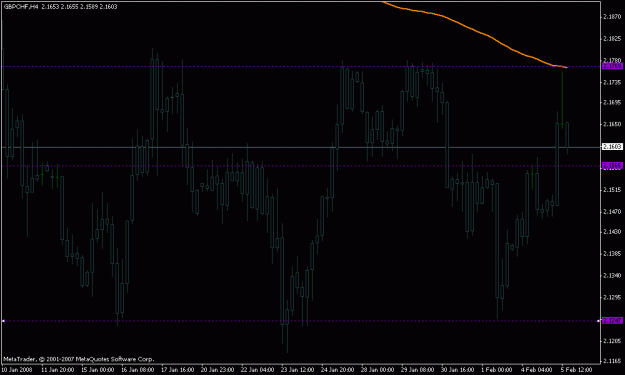Click the 10 Jan 2008 date label

(16, 370)
